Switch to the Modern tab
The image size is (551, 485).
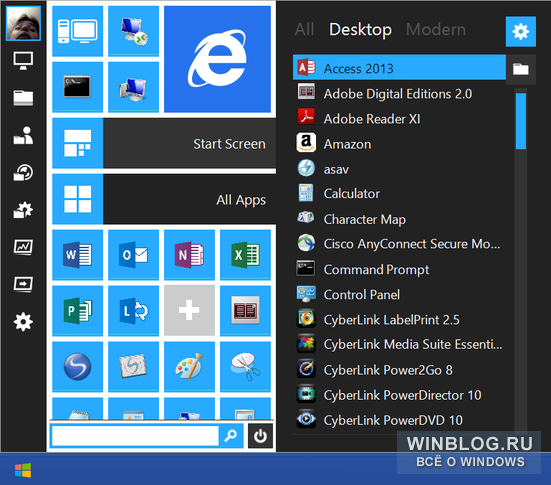click(x=436, y=30)
